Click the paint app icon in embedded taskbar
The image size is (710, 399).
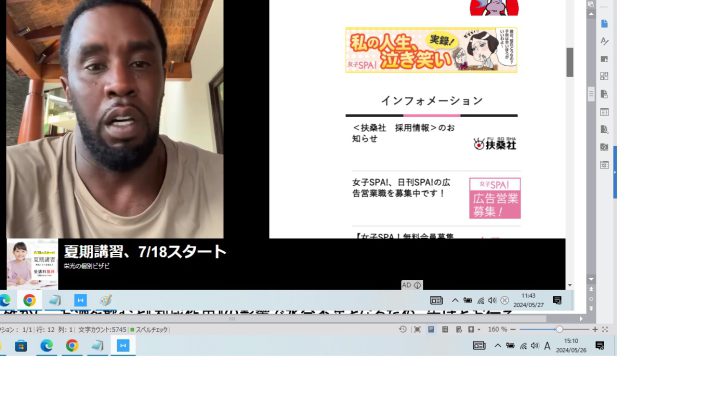pos(106,300)
